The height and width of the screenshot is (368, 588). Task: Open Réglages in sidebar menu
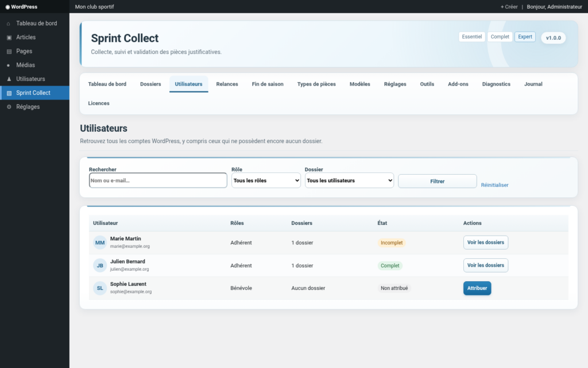(34, 106)
